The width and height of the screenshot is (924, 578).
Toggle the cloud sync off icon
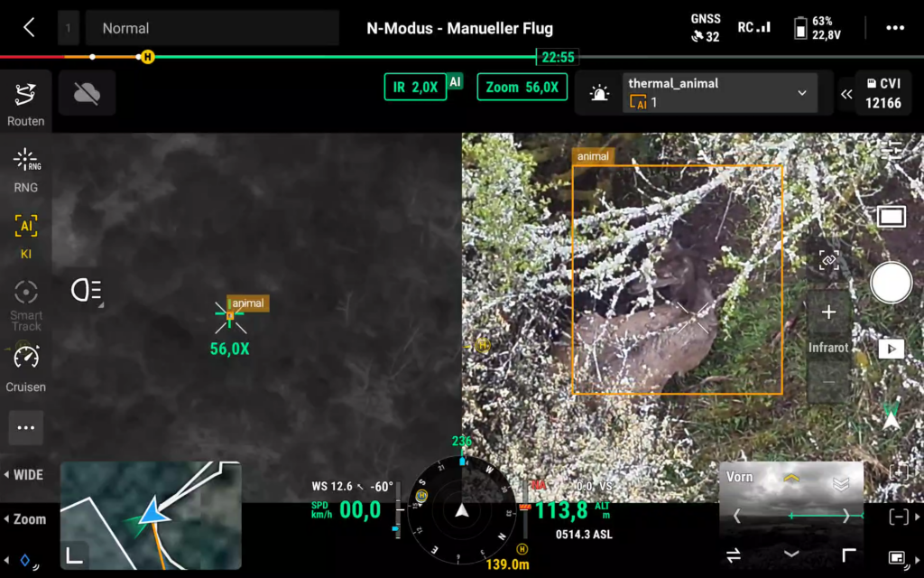[87, 93]
